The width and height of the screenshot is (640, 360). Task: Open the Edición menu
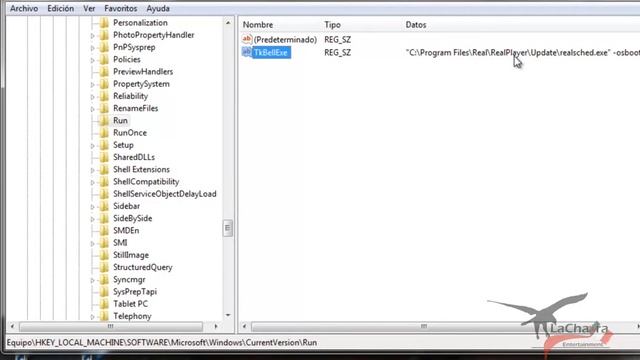(x=60, y=8)
